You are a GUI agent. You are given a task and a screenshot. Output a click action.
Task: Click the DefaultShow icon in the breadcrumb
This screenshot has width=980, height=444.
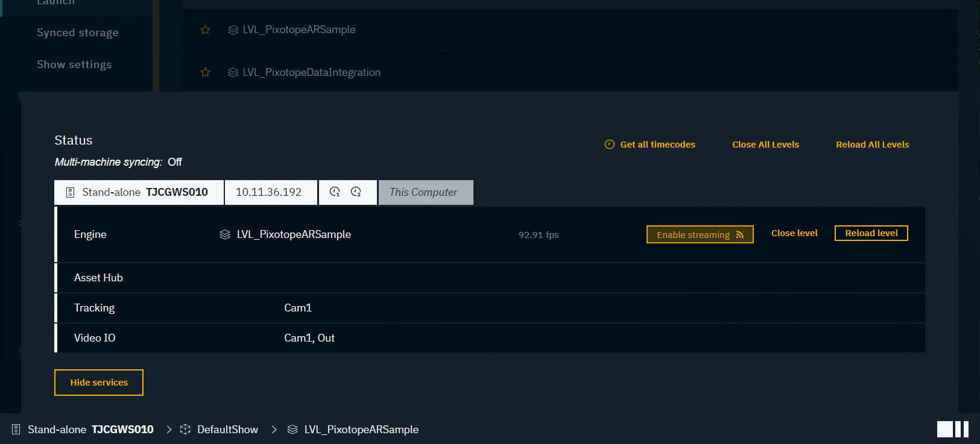[185, 430]
